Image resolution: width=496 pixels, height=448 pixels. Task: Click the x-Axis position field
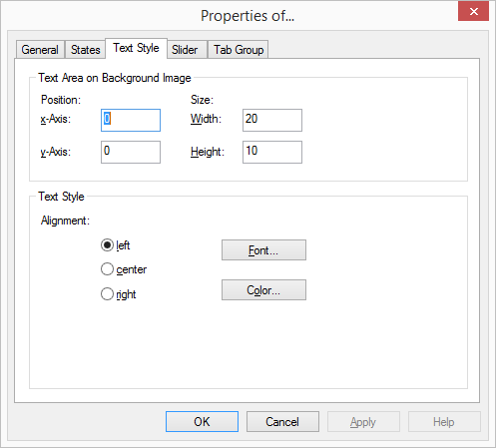(x=131, y=120)
